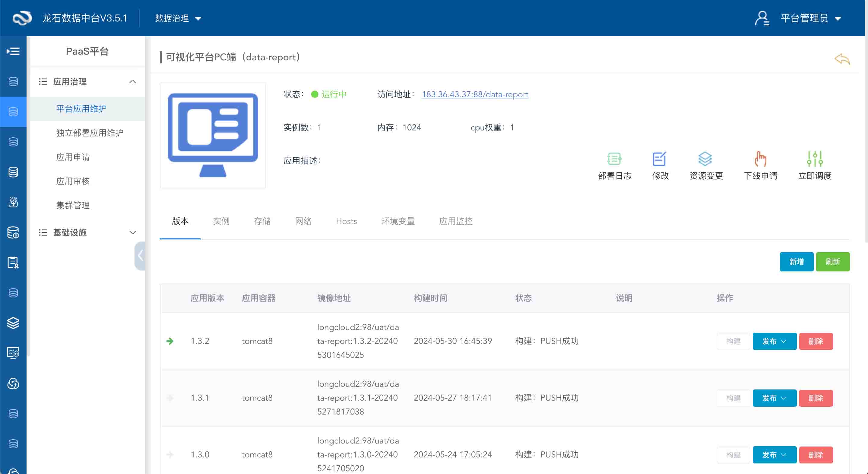The width and height of the screenshot is (868, 474).
Task: Click 下线申请 offline request icon
Action: click(x=761, y=166)
